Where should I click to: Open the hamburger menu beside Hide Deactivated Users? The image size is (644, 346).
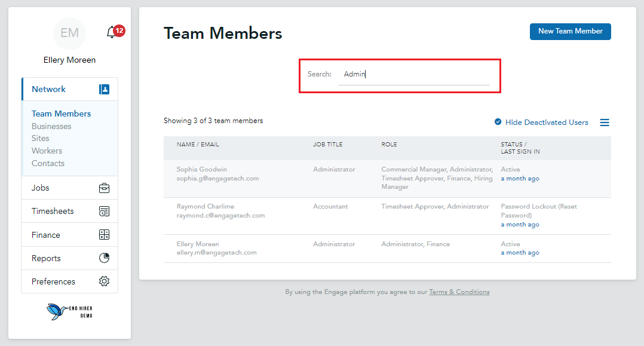pyautogui.click(x=605, y=122)
